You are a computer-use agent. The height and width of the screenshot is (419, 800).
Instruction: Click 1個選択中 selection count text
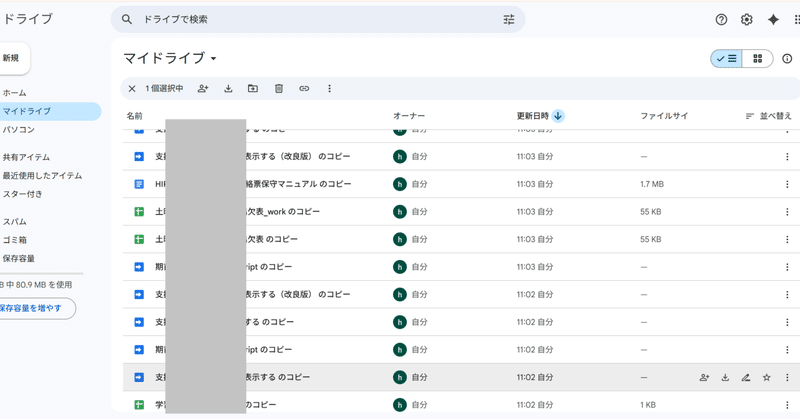click(x=164, y=89)
